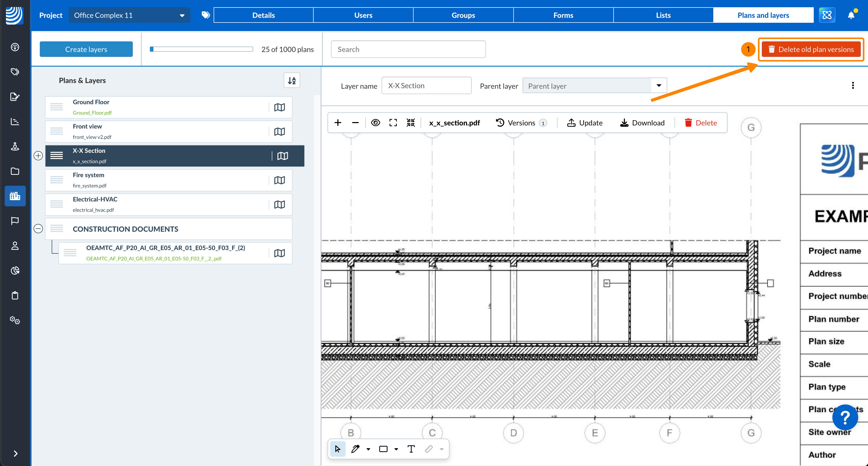Switch to the Forms tab
868x466 pixels.
(x=563, y=15)
